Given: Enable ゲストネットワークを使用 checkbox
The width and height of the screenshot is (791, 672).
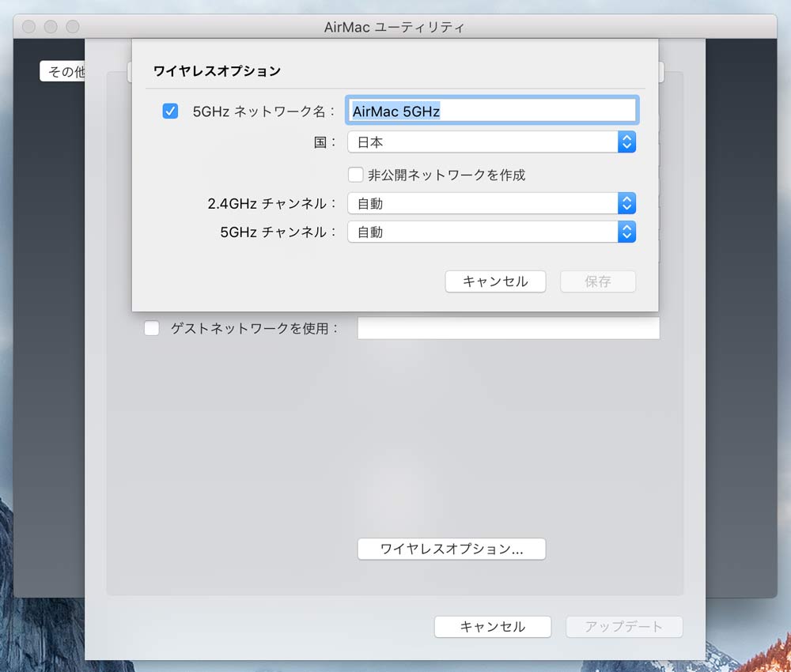Looking at the screenshot, I should coord(152,328).
